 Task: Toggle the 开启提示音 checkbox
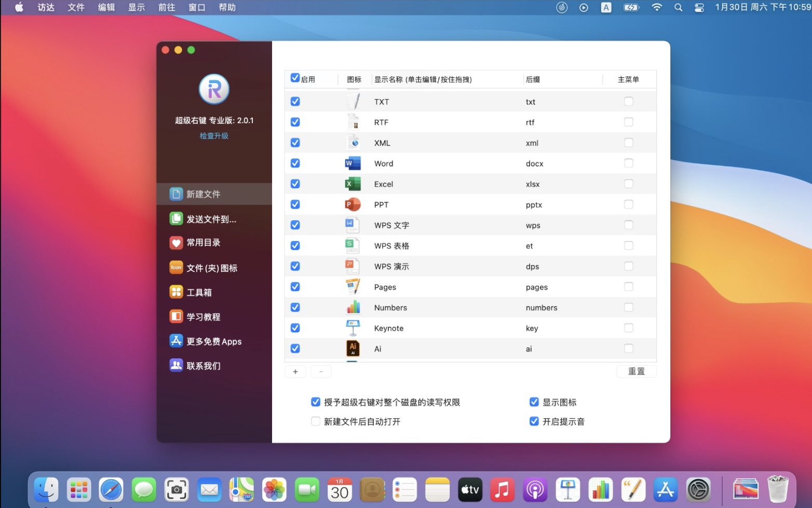point(534,421)
